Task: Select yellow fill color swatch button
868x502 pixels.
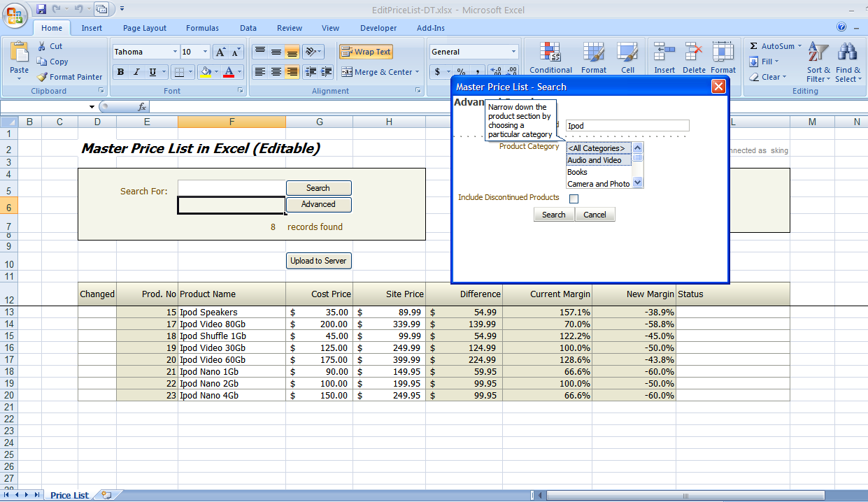Action: 206,72
